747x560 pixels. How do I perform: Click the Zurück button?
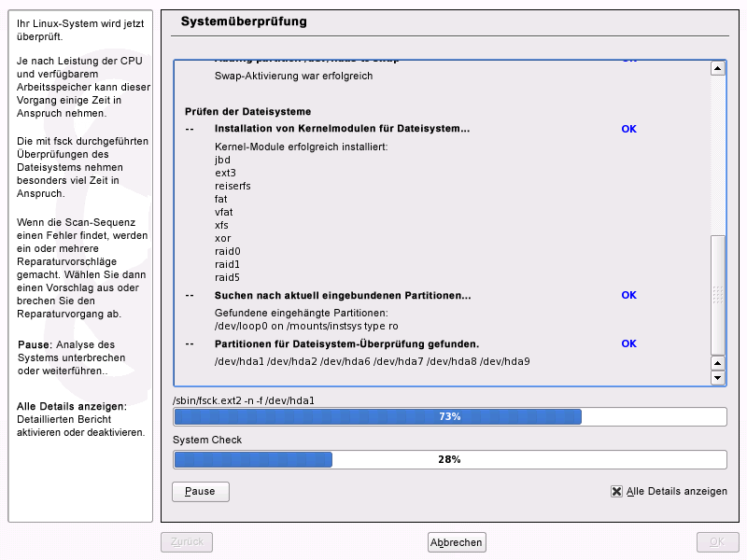pos(187,541)
